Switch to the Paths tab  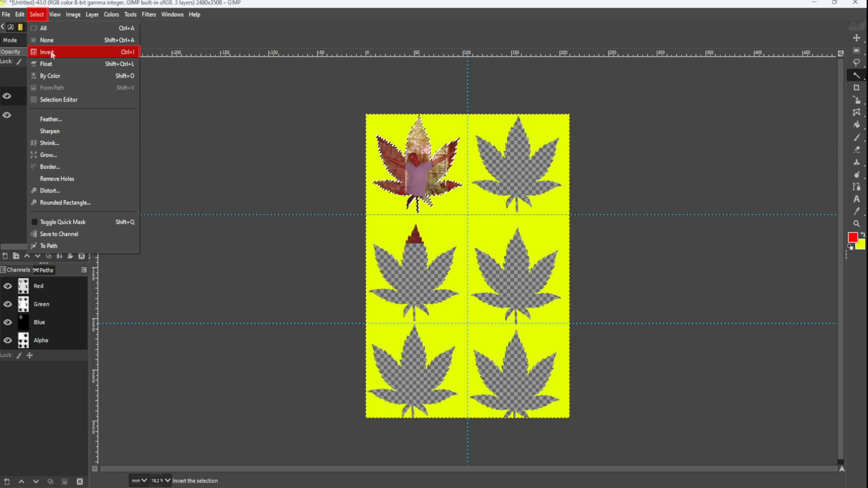43,270
